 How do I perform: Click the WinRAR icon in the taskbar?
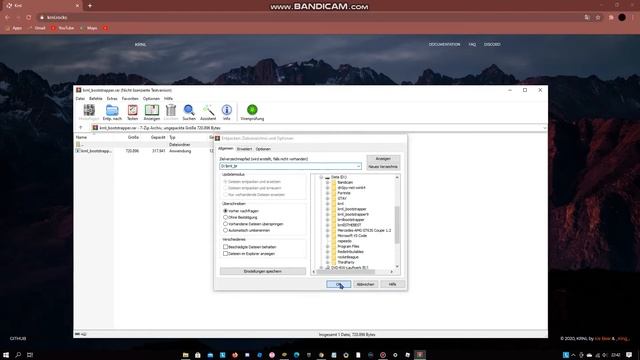coord(420,355)
